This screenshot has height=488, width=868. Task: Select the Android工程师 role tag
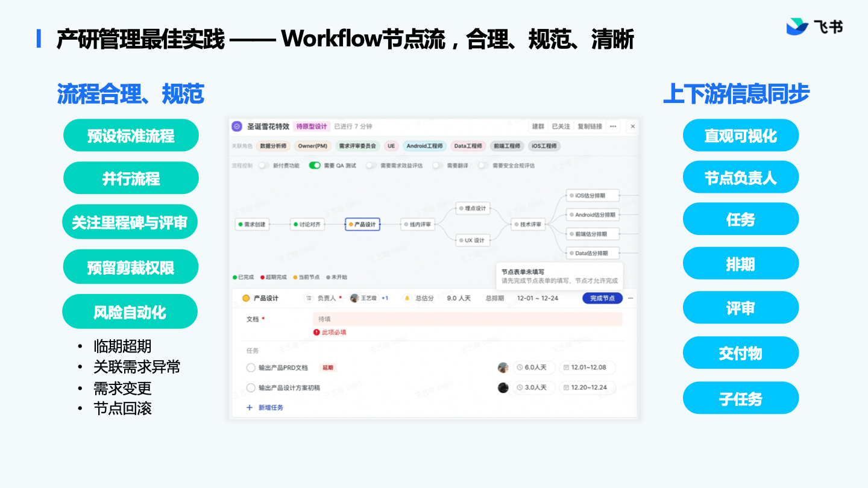424,146
